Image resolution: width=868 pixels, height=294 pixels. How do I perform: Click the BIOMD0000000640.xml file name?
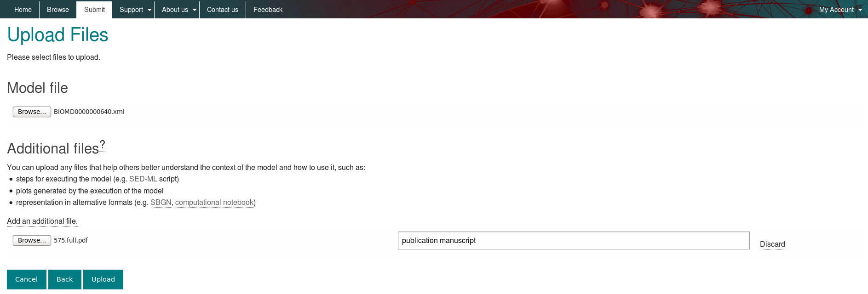89,112
